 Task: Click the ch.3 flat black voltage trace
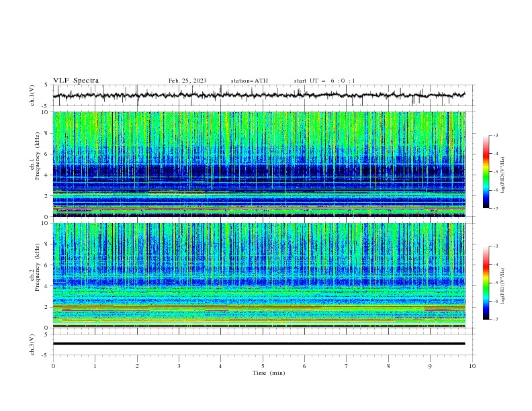point(259,344)
